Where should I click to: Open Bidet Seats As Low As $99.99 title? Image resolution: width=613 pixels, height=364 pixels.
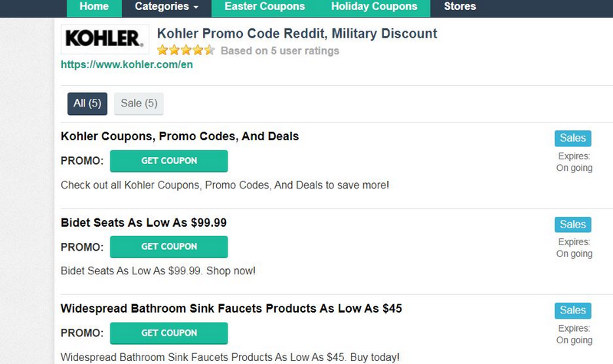point(143,222)
